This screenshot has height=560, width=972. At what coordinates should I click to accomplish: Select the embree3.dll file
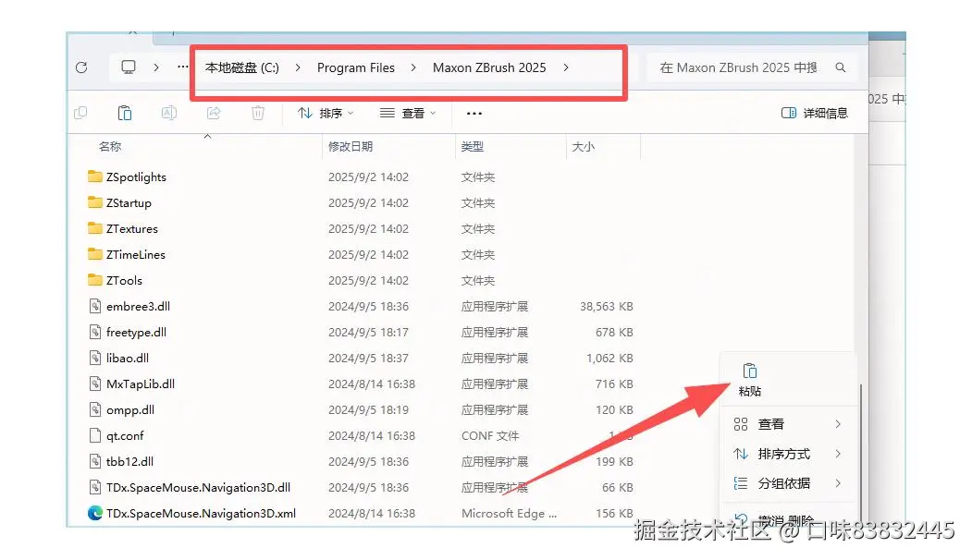(x=141, y=306)
